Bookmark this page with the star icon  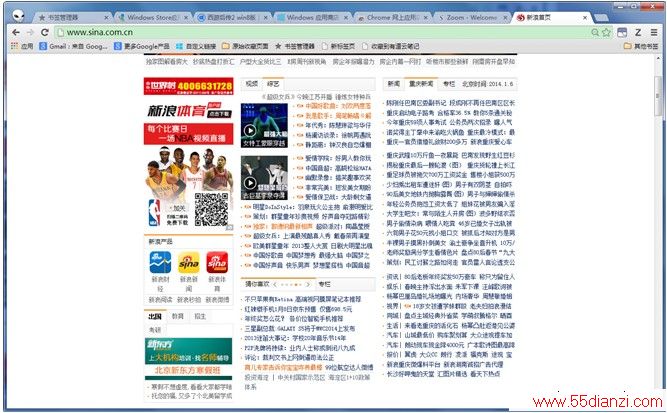point(606,32)
